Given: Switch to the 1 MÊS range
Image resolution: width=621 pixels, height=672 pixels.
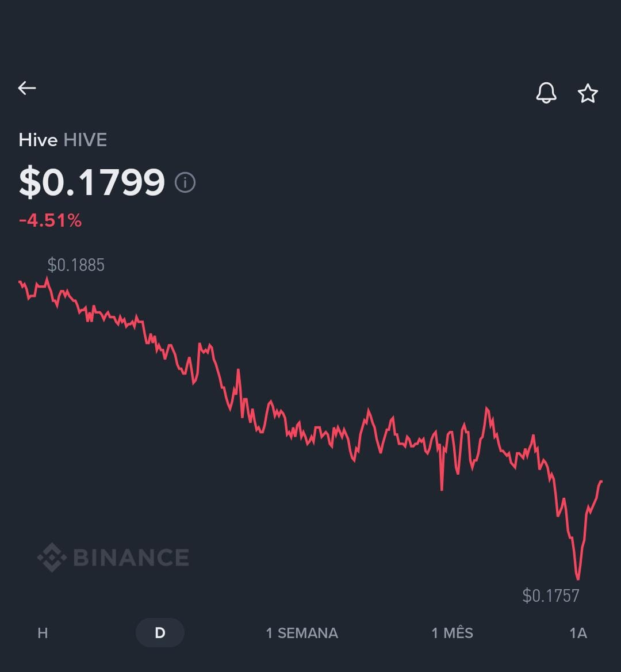Looking at the screenshot, I should (x=453, y=633).
